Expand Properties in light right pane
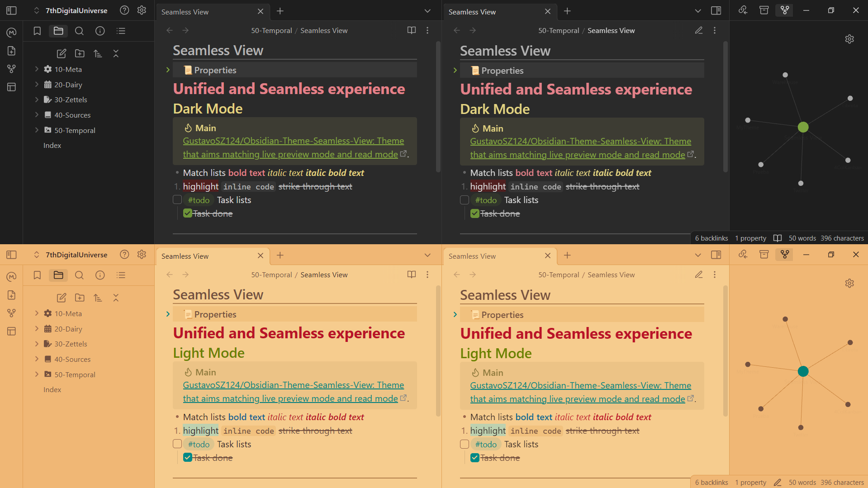Screen dimensions: 868x488 pos(455,314)
